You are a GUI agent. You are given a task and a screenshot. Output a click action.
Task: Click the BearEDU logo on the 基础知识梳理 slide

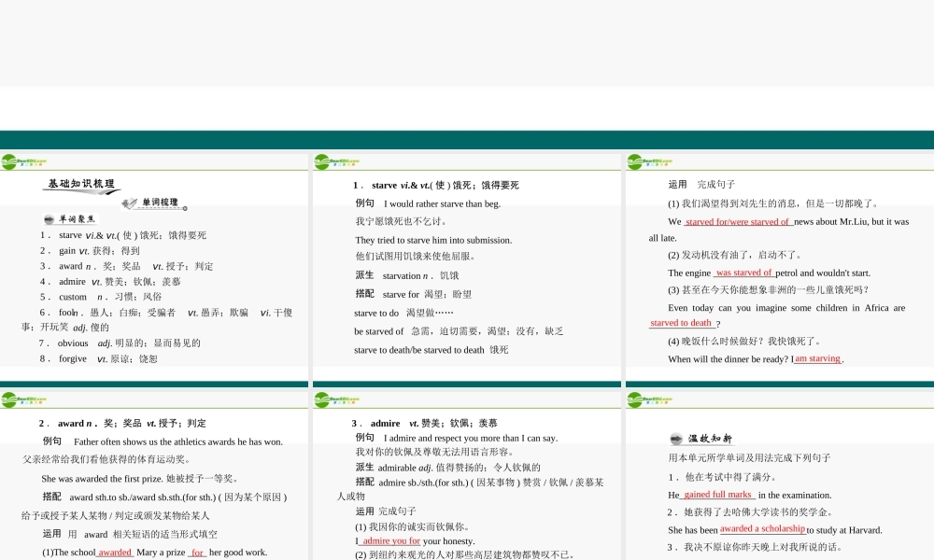[x=24, y=161]
